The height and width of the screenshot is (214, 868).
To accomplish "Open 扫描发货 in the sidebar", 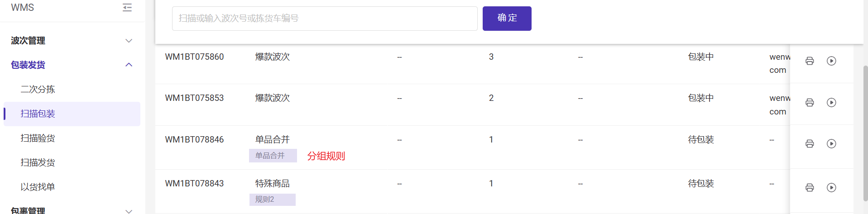I will (38, 163).
